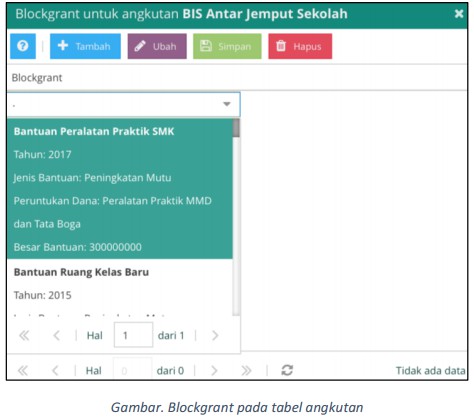
Task: Save changes with the Simpan button
Action: pyautogui.click(x=227, y=46)
